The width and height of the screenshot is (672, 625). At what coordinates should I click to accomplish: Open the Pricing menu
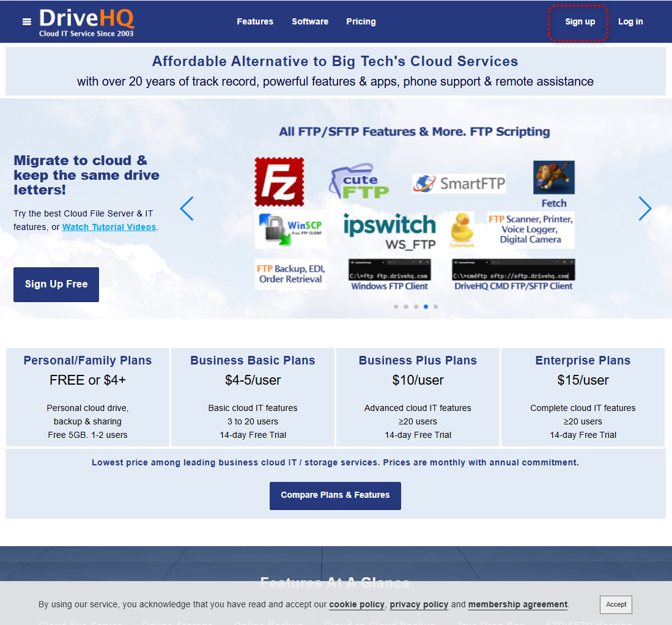click(x=361, y=21)
